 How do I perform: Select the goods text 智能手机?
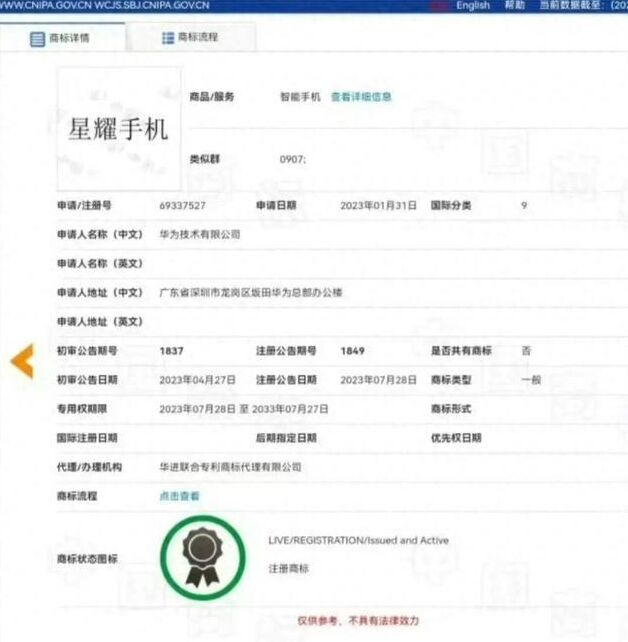point(300,97)
